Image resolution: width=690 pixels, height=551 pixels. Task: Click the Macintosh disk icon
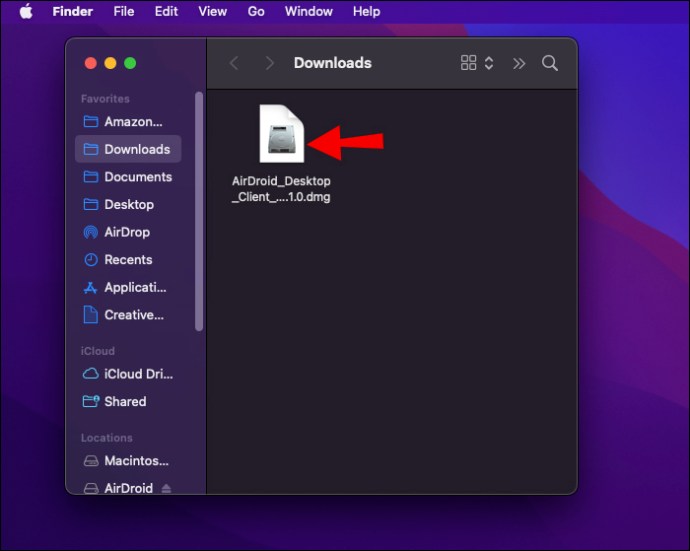point(91,461)
